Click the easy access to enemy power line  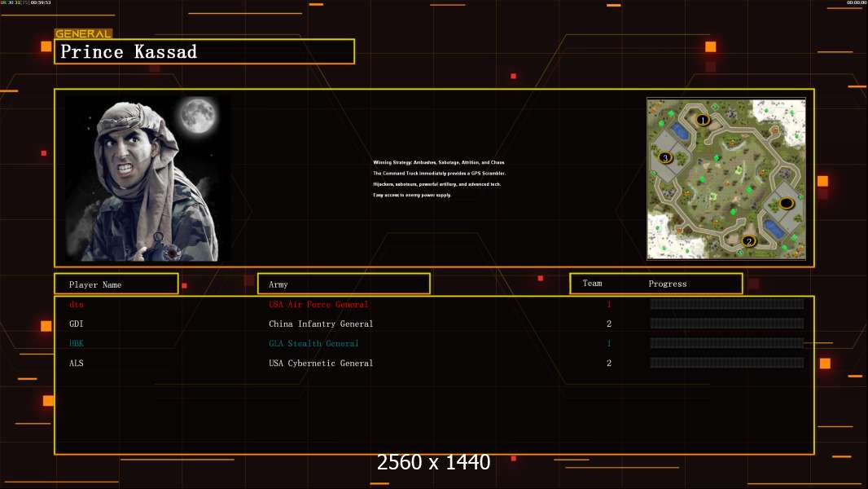coord(412,195)
